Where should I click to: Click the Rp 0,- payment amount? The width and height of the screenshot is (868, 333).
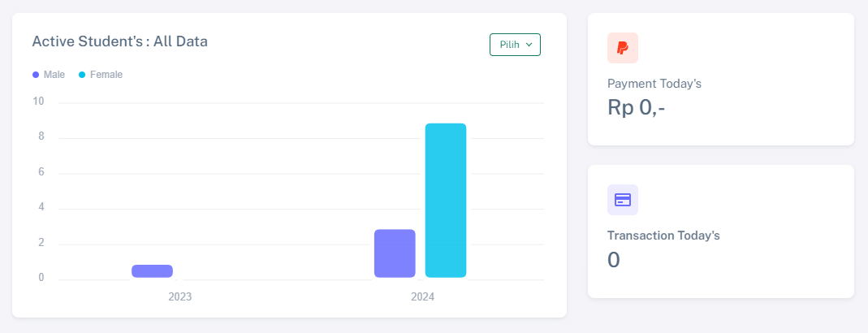pyautogui.click(x=637, y=107)
